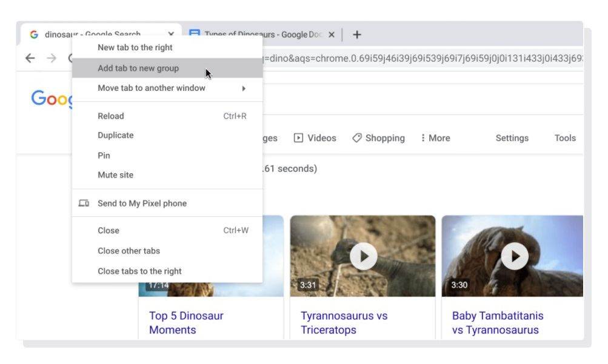Pin the dinosaur tab
This screenshot has width=608, height=364.
tap(104, 156)
